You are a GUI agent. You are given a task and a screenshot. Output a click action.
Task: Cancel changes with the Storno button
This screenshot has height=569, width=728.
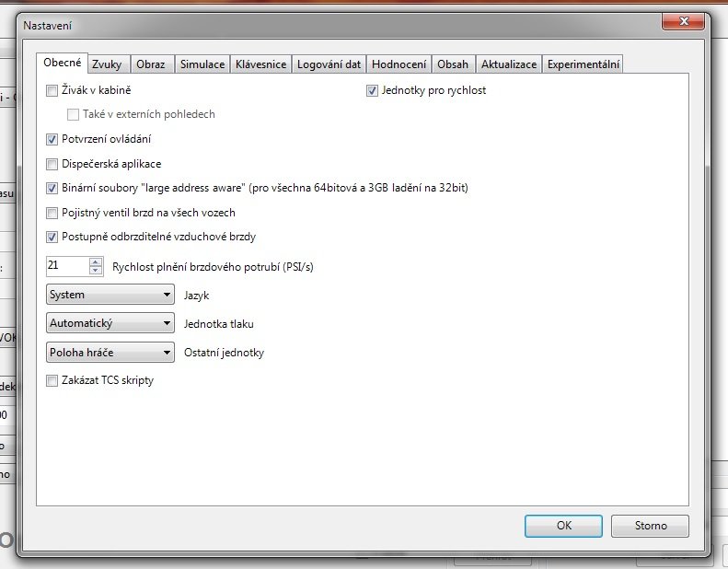[650, 526]
